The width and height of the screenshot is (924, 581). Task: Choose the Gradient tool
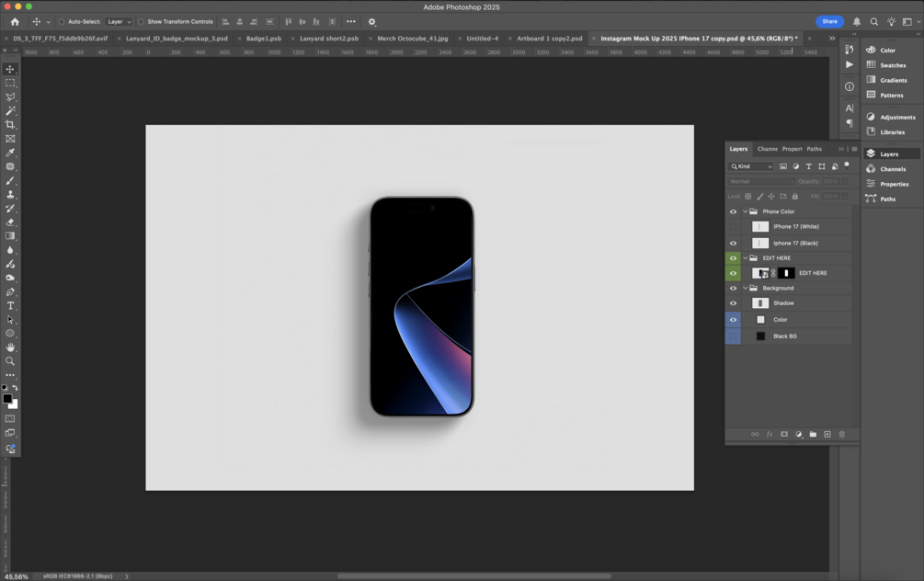pos(10,236)
